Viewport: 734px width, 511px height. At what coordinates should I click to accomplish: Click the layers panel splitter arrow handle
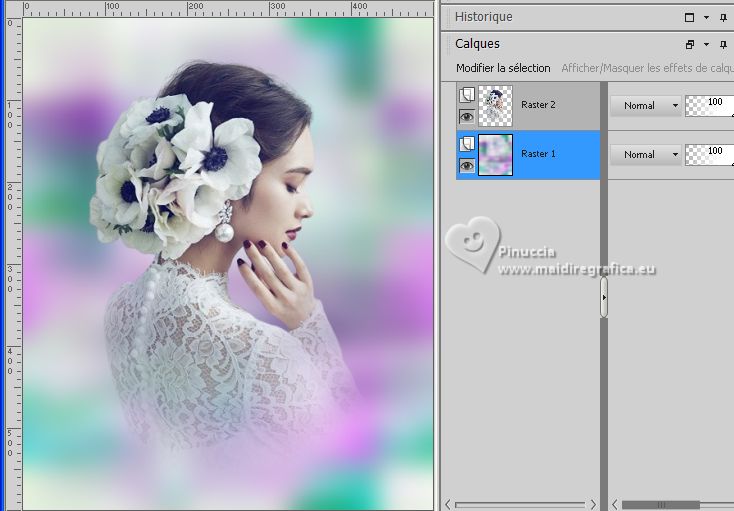(x=604, y=298)
